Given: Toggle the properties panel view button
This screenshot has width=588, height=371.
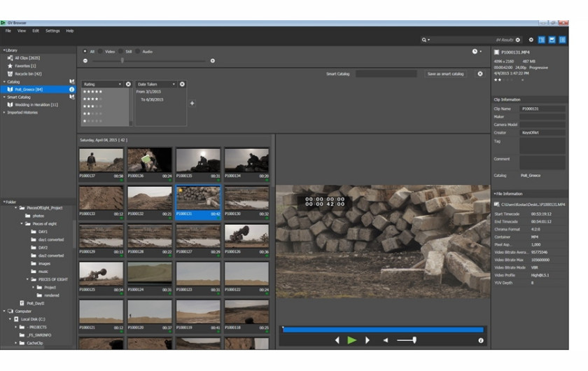Looking at the screenshot, I should 563,40.
